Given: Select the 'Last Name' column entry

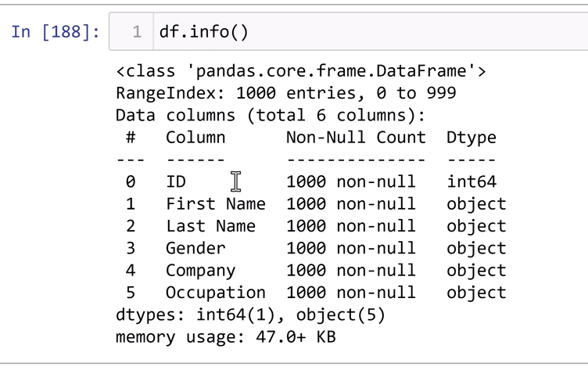Looking at the screenshot, I should 210,226.
